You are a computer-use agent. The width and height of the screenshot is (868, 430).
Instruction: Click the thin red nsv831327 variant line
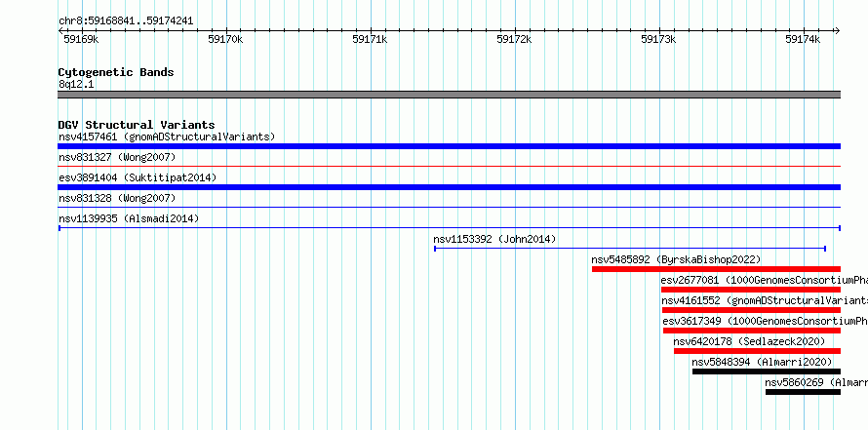449,166
